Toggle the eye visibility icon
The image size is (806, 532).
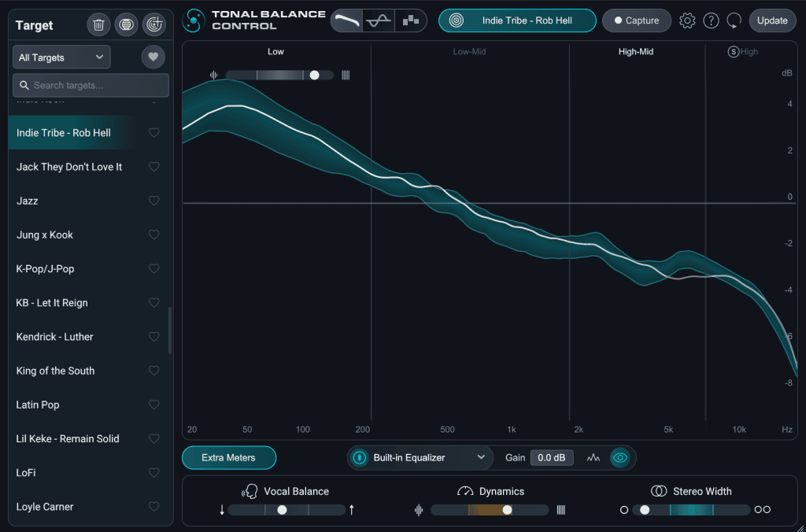click(x=620, y=457)
